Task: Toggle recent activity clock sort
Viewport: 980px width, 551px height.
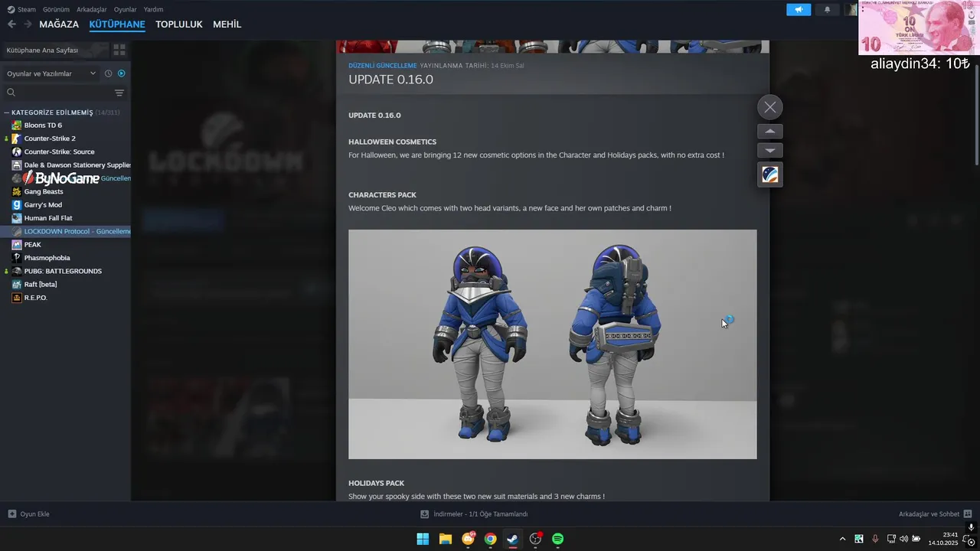Action: click(108, 73)
